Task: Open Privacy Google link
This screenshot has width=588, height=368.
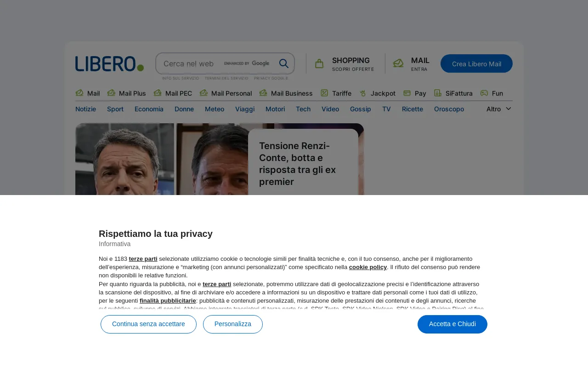Action: tap(271, 78)
